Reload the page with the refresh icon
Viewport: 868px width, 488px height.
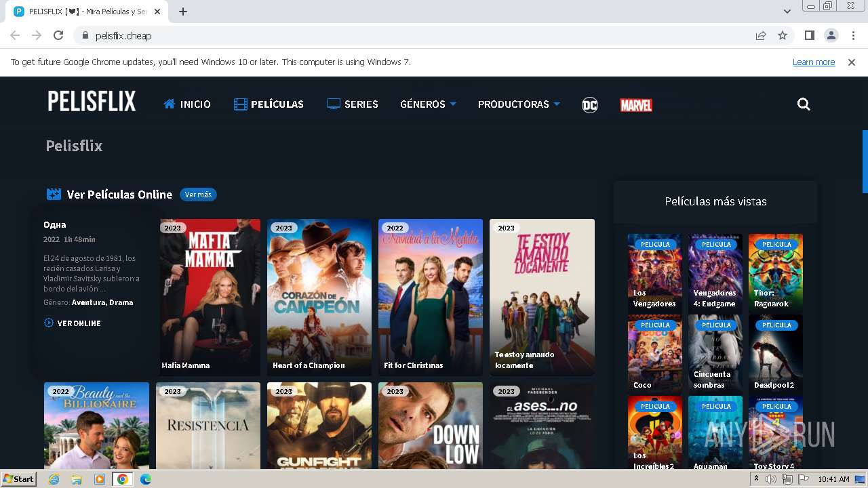coord(58,35)
